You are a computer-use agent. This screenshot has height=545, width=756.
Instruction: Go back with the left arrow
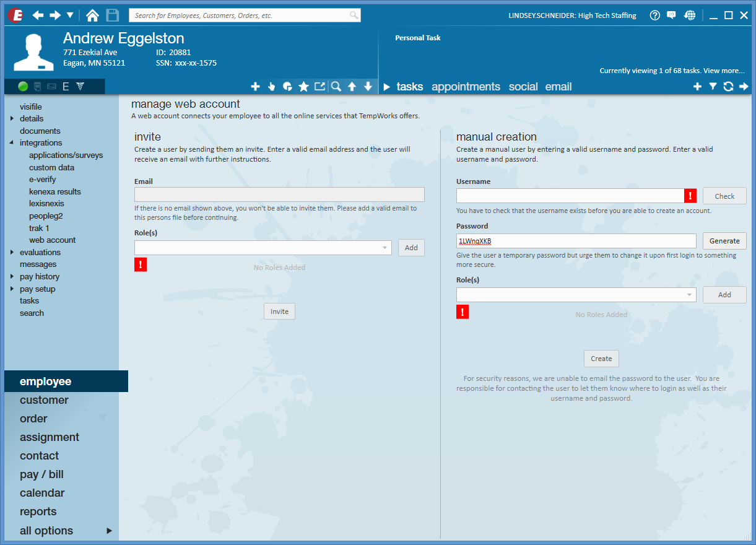coord(38,15)
